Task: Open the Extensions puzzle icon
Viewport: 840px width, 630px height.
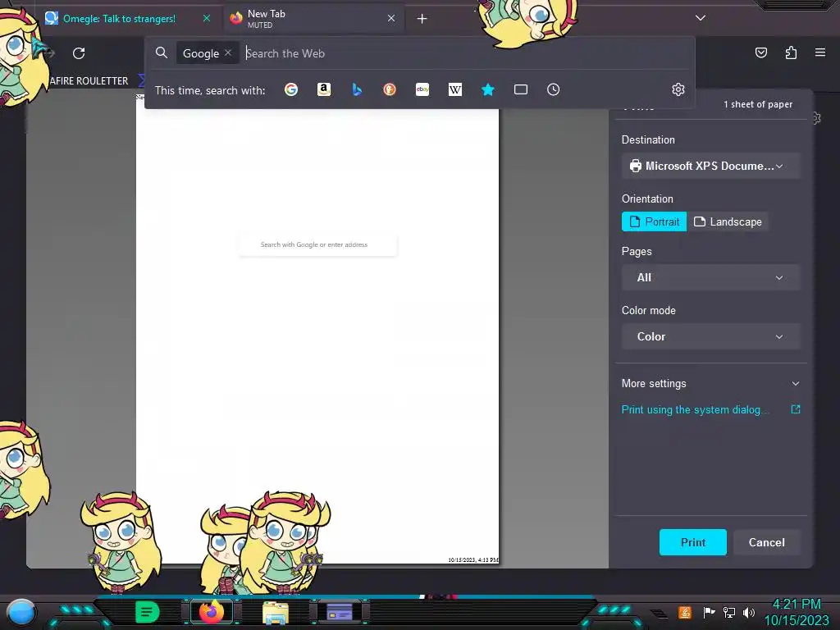Action: tap(791, 52)
